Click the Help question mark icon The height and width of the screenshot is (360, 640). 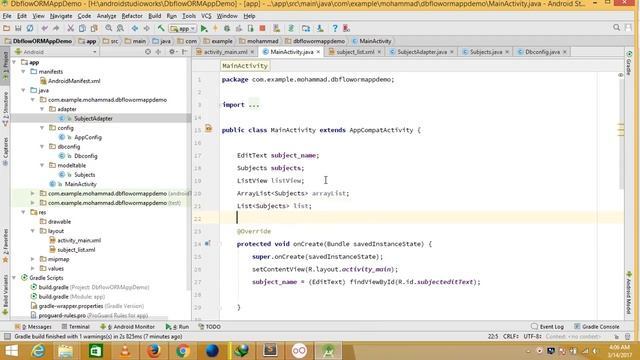(335, 28)
